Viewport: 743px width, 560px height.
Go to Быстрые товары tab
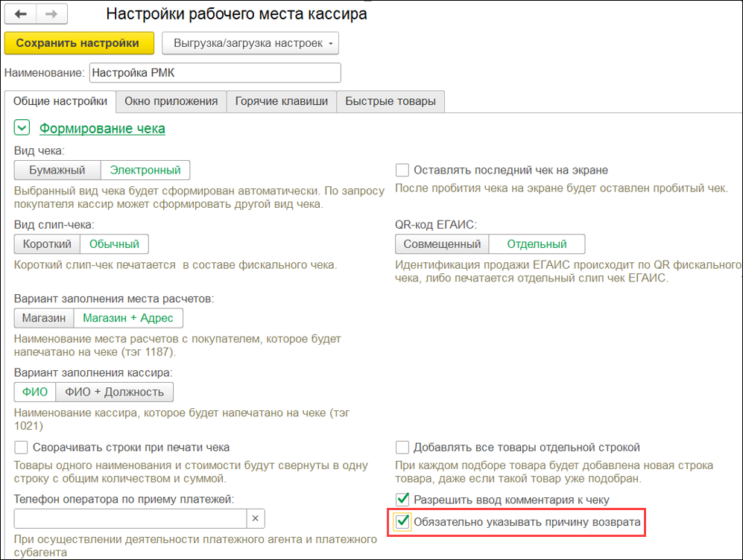click(x=391, y=101)
